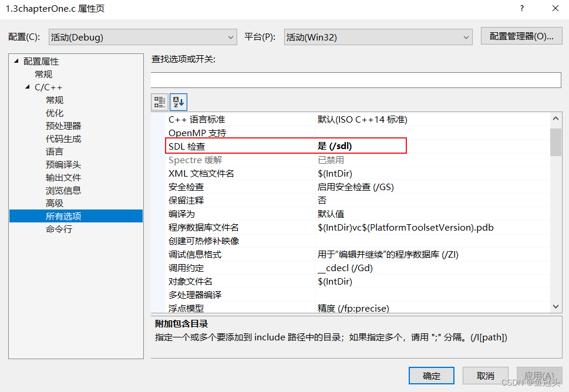Apply changes with the 应用(A) button
The width and height of the screenshot is (569, 392).
point(538,376)
